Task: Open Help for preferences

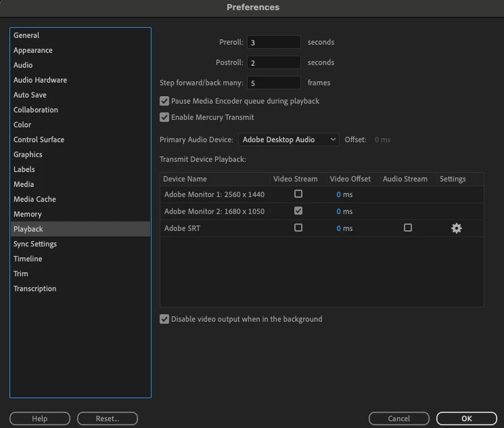Action: pos(40,419)
